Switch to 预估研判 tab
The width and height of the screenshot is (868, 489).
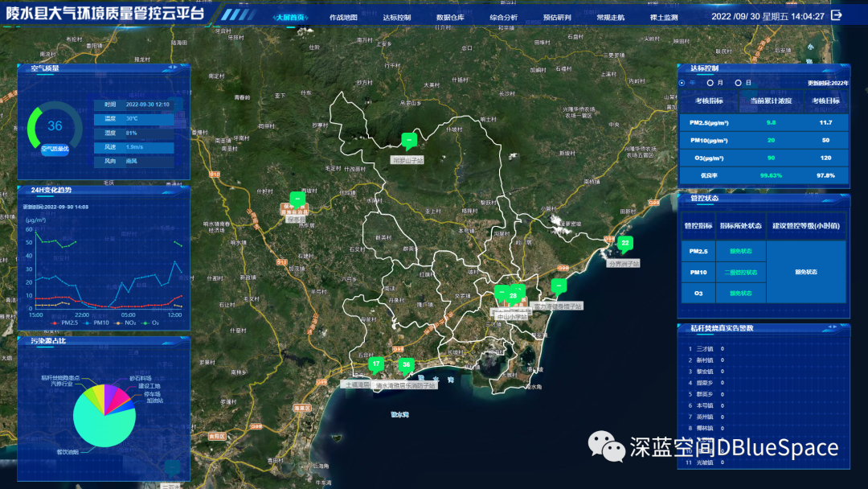(x=557, y=18)
